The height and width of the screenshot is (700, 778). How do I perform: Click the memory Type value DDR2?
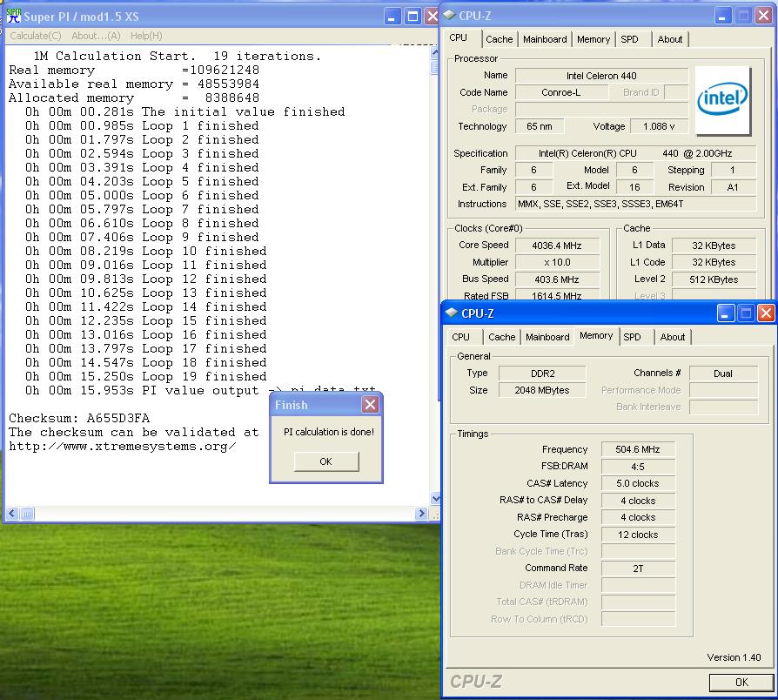pos(542,374)
